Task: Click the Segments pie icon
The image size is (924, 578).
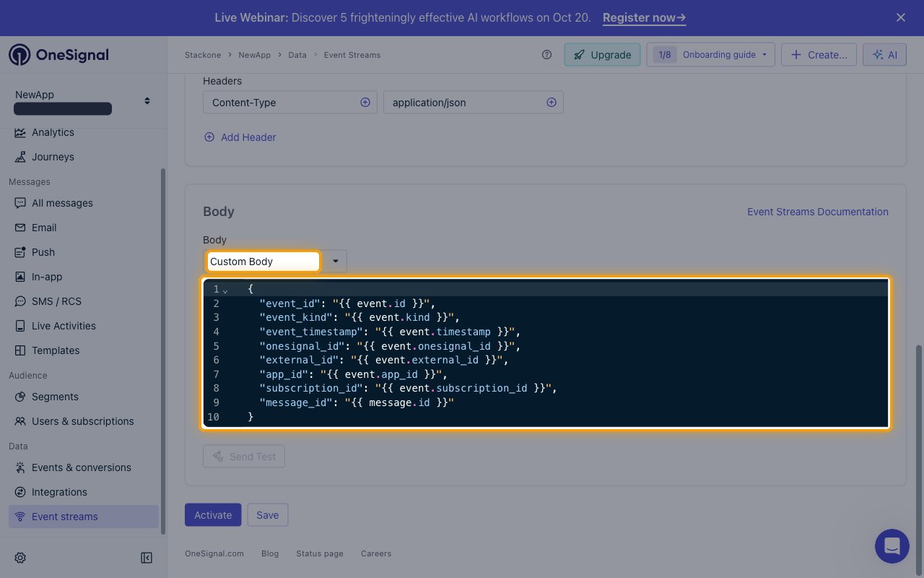Action: coord(20,397)
